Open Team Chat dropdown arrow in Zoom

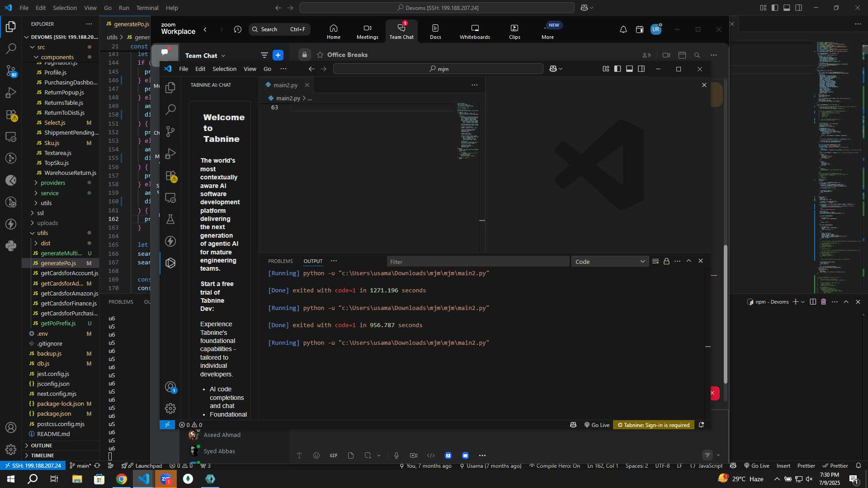(x=223, y=56)
